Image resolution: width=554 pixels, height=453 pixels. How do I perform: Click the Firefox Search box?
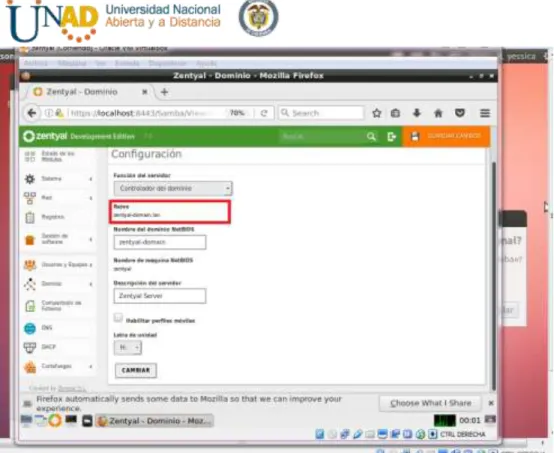[x=321, y=113]
